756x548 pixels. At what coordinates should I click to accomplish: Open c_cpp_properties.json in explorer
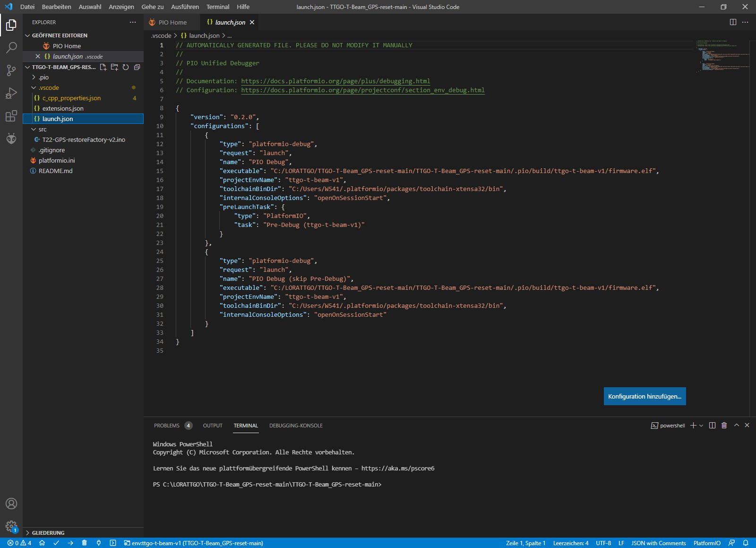pyautogui.click(x=71, y=98)
